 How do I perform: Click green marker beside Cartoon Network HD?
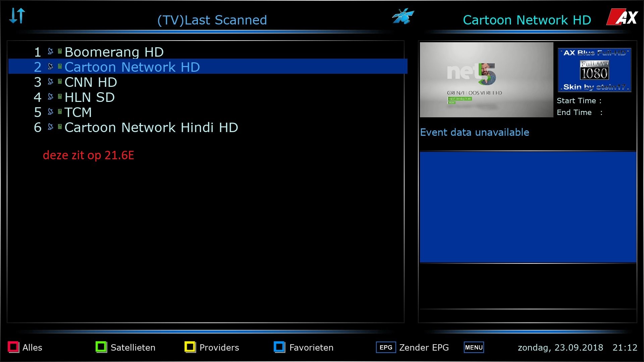(60, 66)
